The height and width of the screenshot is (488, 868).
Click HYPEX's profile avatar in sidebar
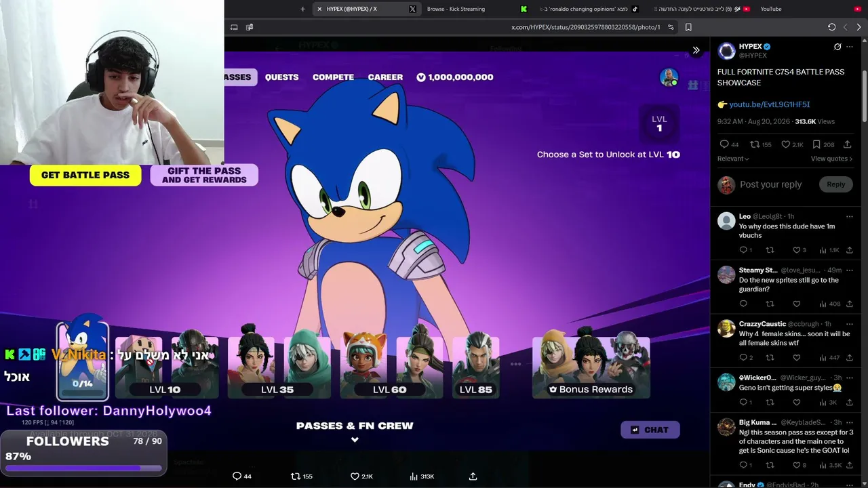(x=727, y=51)
